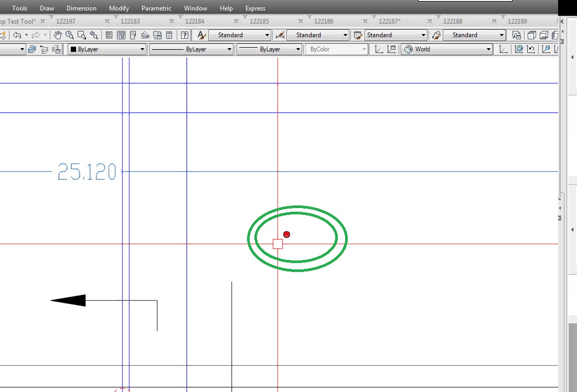This screenshot has width=577, height=392.
Task: Click the Redo arrow icon
Action: click(36, 35)
